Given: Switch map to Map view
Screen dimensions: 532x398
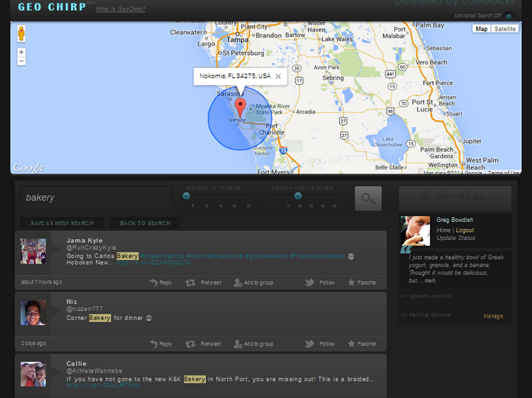Looking at the screenshot, I should (x=481, y=29).
